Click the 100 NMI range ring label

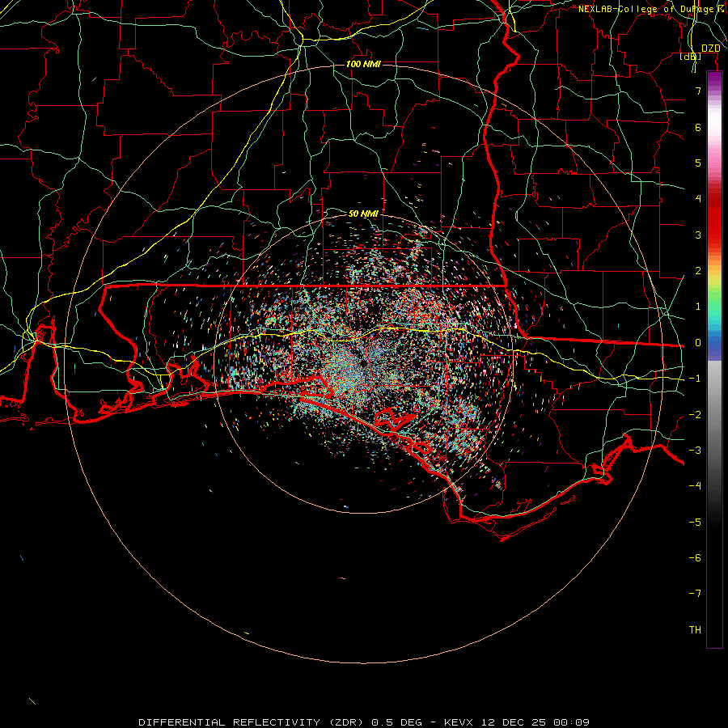click(363, 64)
